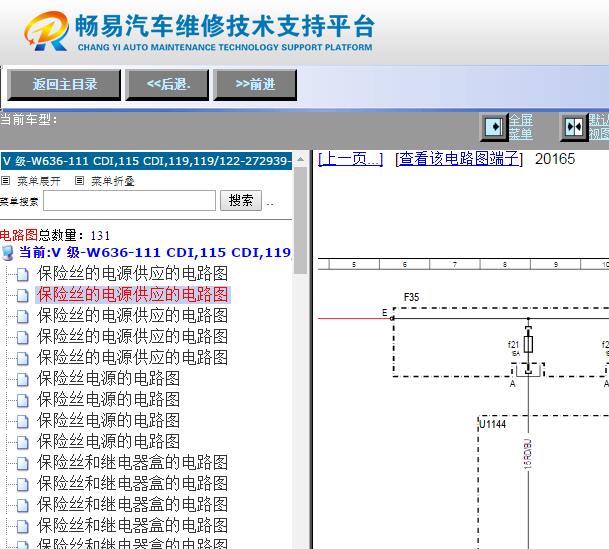This screenshot has height=549, width=609.
Task: Open the second 保险丝和继电器盒的电路图 item
Action: 132,483
